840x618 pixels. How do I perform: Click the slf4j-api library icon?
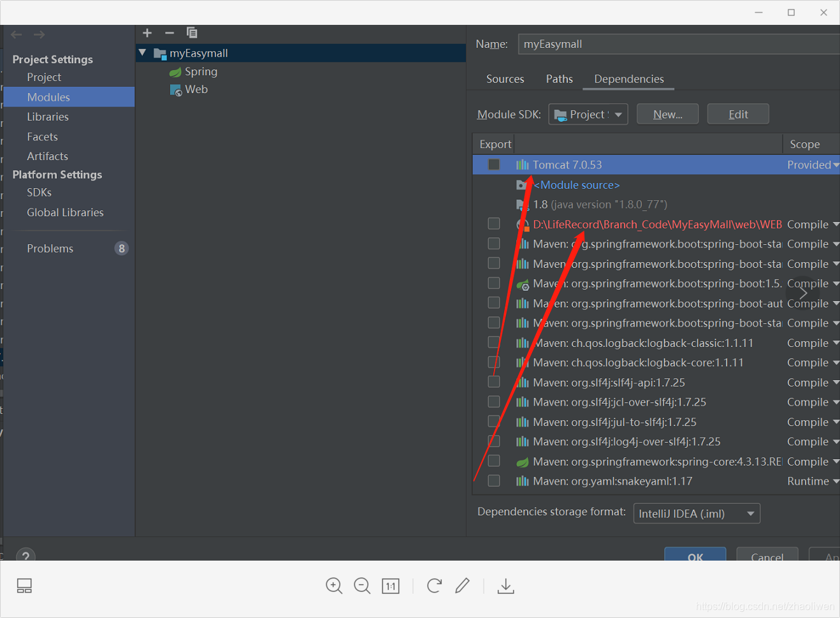523,383
